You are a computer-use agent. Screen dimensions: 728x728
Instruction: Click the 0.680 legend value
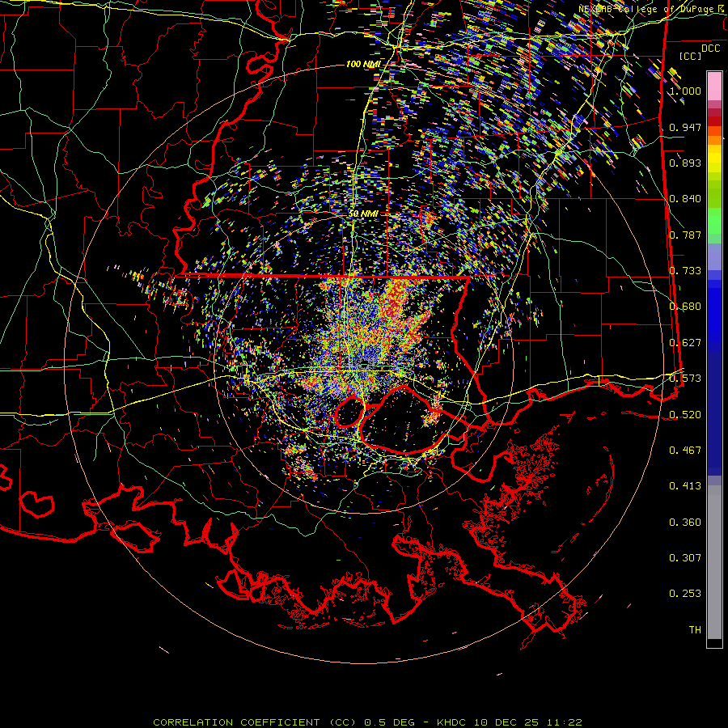coord(685,307)
